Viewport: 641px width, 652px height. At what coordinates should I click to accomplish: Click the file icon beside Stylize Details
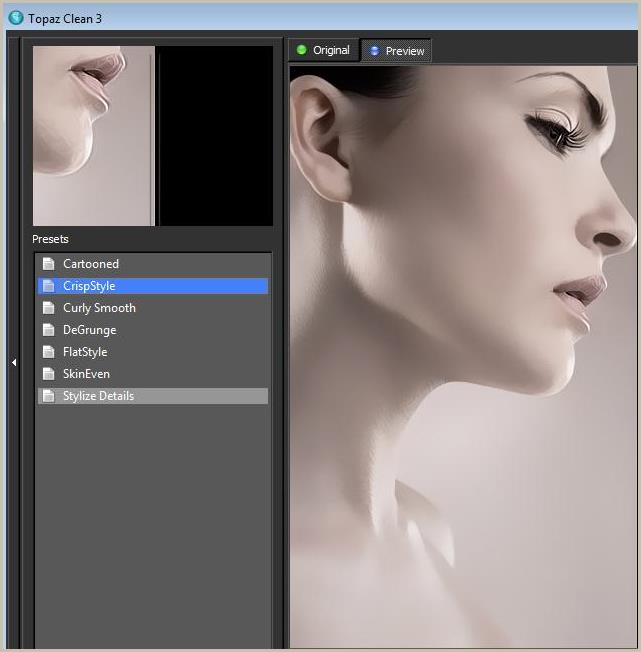(x=48, y=396)
